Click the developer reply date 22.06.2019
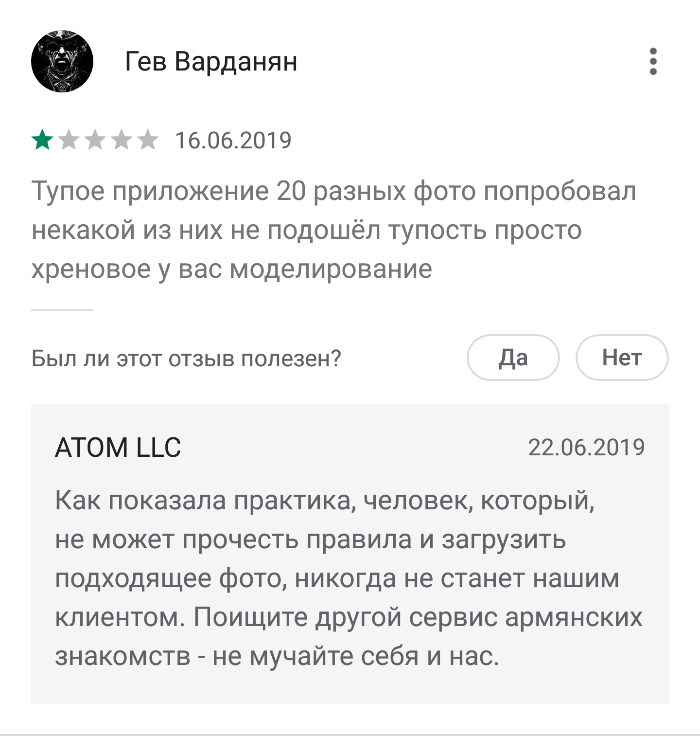 coord(586,448)
